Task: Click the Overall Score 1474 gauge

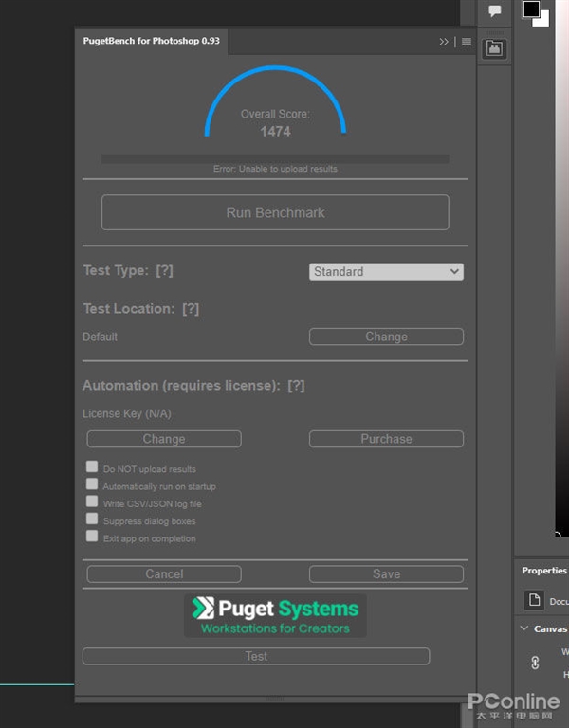Action: pyautogui.click(x=275, y=102)
